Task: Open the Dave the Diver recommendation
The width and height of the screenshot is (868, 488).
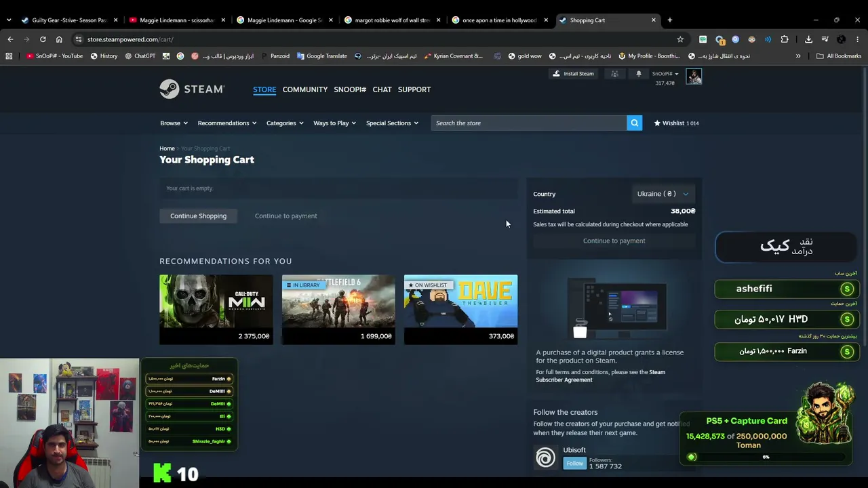Action: [460, 310]
